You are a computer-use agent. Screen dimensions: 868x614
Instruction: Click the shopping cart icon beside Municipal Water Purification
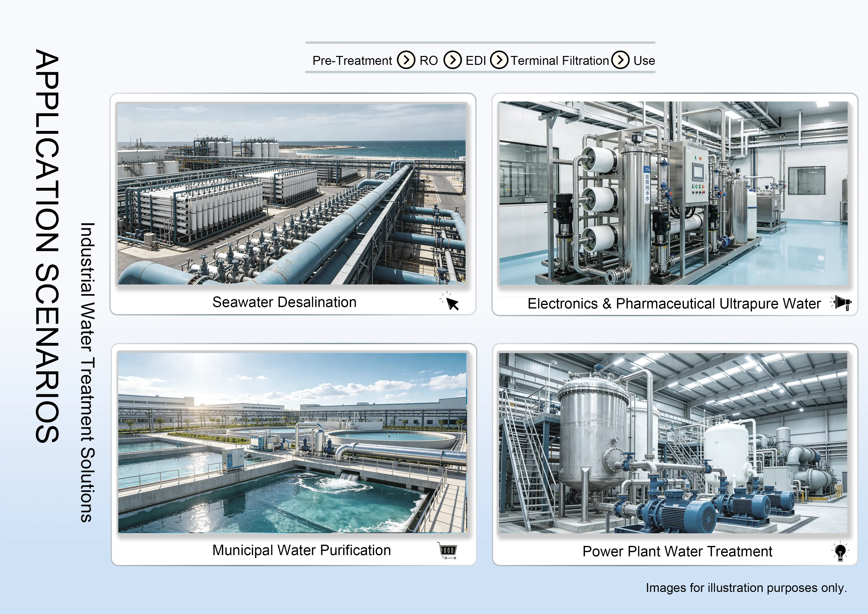tap(447, 550)
